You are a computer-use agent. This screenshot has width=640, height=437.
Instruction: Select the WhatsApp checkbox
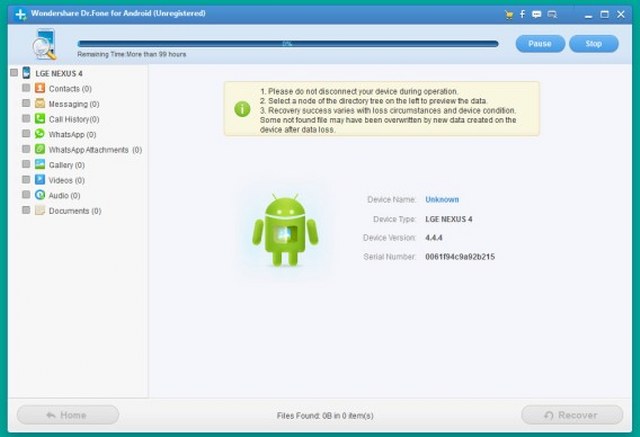pyautogui.click(x=26, y=133)
